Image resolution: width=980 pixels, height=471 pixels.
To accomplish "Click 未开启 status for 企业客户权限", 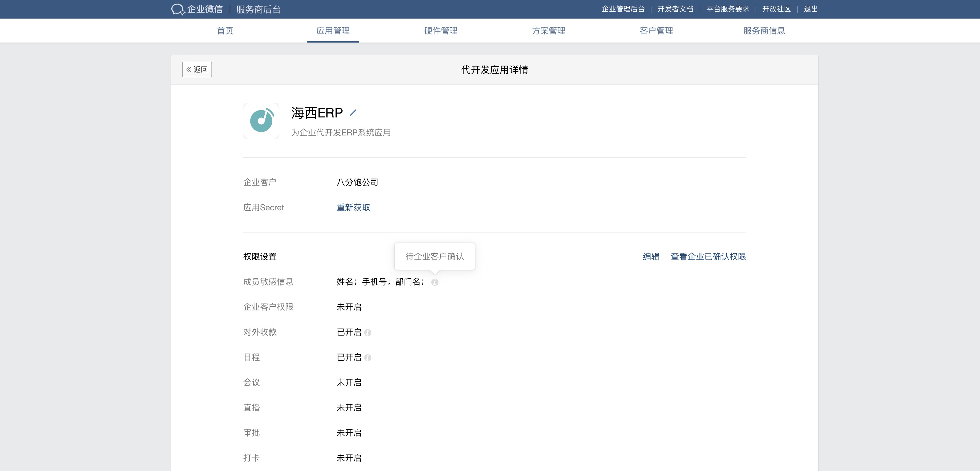I will (349, 307).
